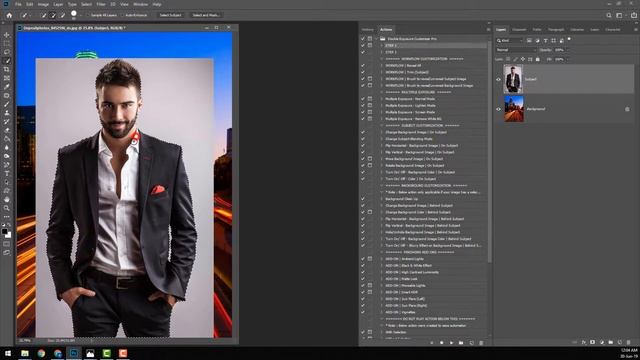This screenshot has height=360, width=640.
Task: Select the Zoom tool
Action: [x=7, y=208]
